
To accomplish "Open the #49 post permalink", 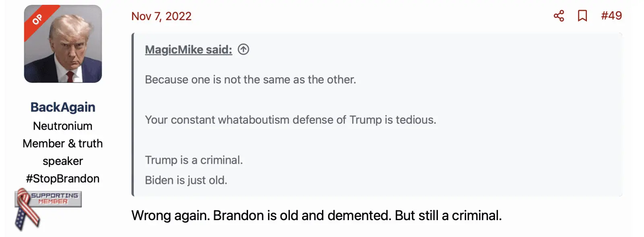I will 611,16.
